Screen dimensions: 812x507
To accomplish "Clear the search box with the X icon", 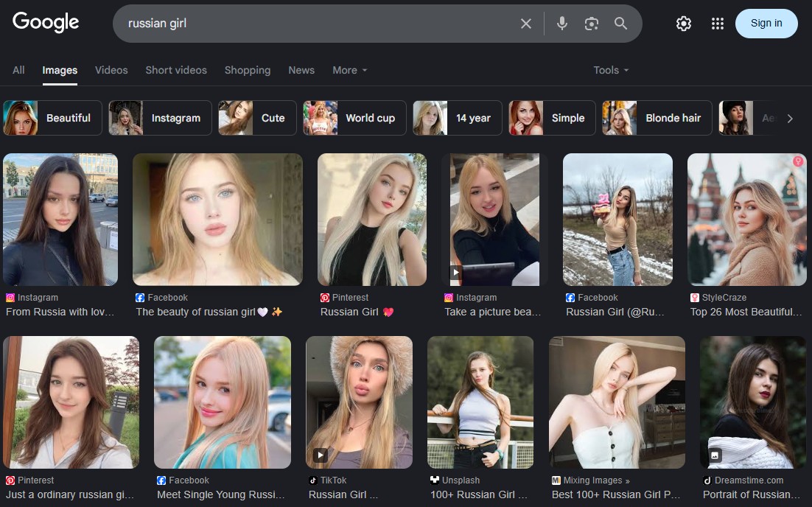I will 525,24.
